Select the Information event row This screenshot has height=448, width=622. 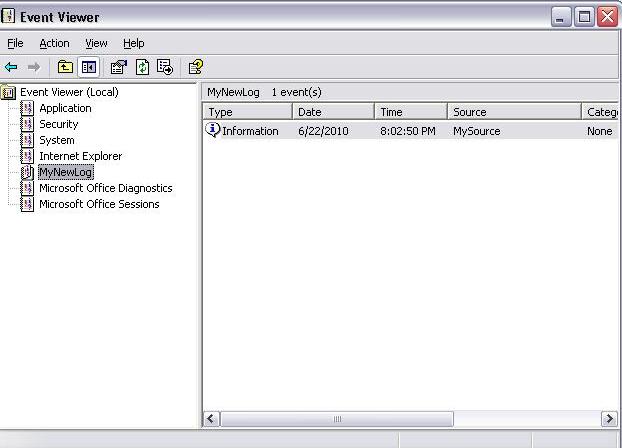click(411, 131)
